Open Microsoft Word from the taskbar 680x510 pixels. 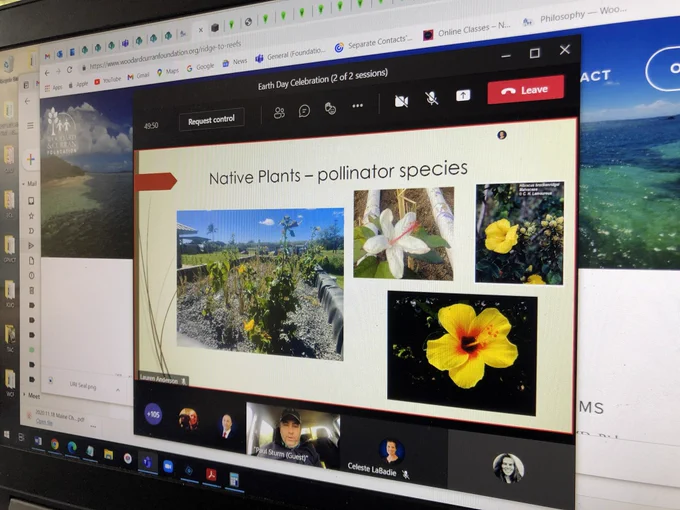38,441
